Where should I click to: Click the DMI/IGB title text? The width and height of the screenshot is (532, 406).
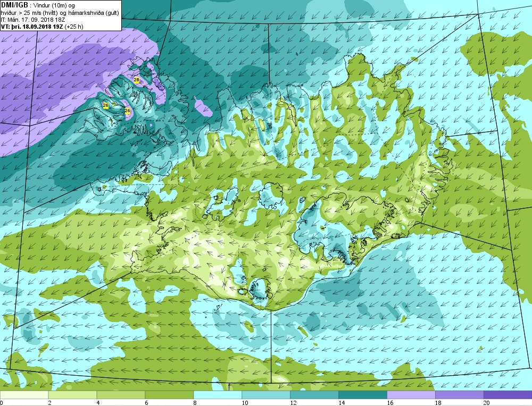[x=14, y=5]
